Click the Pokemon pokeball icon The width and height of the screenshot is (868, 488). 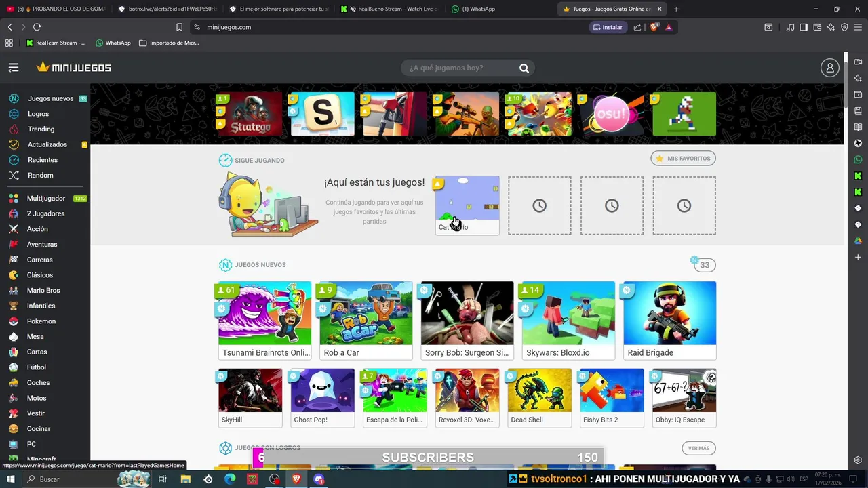14,321
